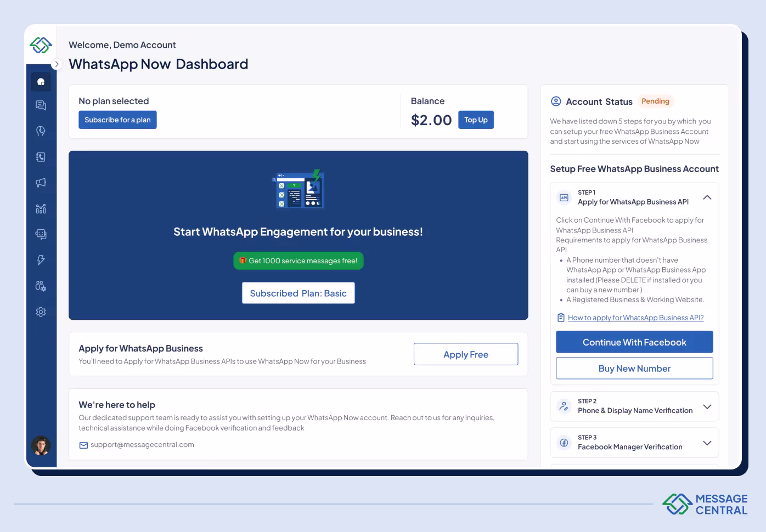This screenshot has width=766, height=532.
Task: Click the engagement illustration in the banner
Action: click(x=299, y=189)
